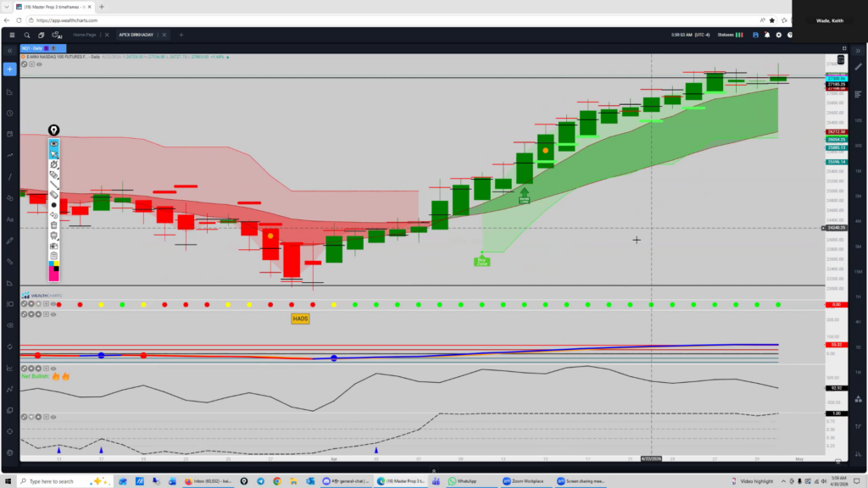Switch to the APEX DRKHADAY tab
The width and height of the screenshot is (868, 488).
(x=136, y=35)
